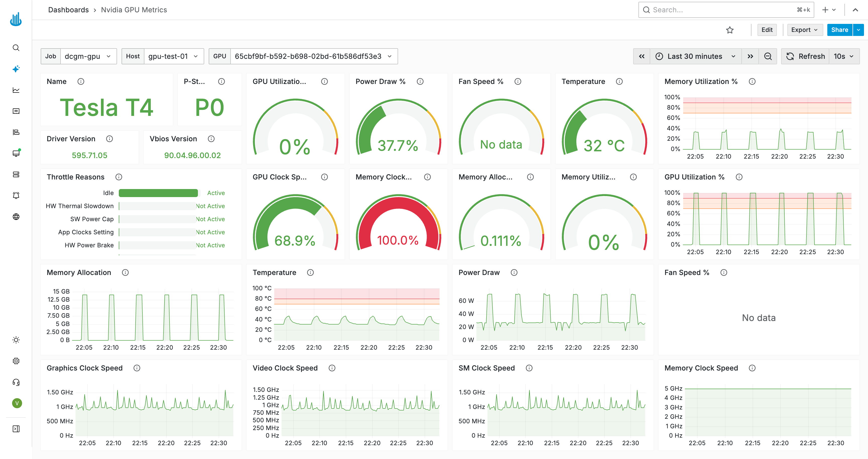Image resolution: width=868 pixels, height=459 pixels.
Task: Click the Idle throttle reason green bar
Action: 158,193
